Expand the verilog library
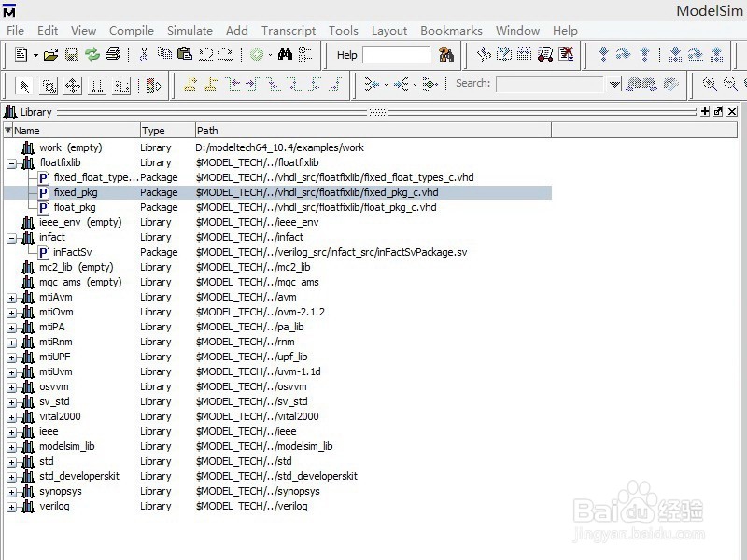This screenshot has height=560, width=747. (11, 508)
